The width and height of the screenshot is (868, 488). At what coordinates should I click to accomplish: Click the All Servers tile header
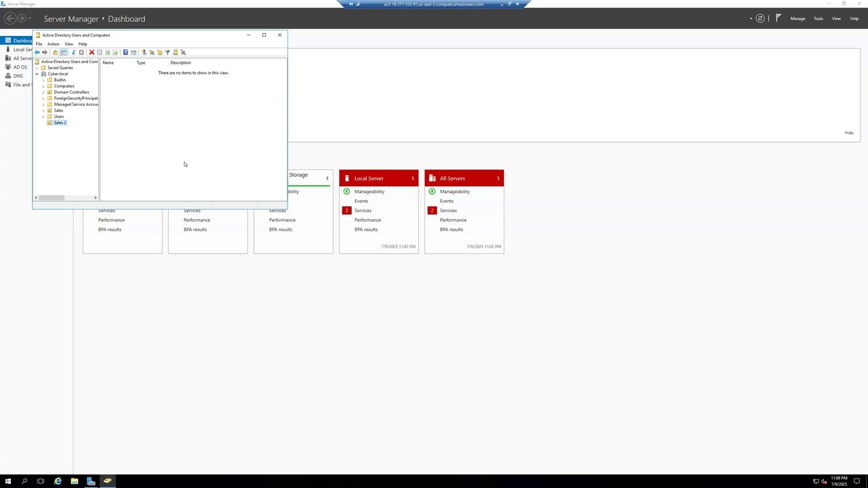pyautogui.click(x=465, y=178)
